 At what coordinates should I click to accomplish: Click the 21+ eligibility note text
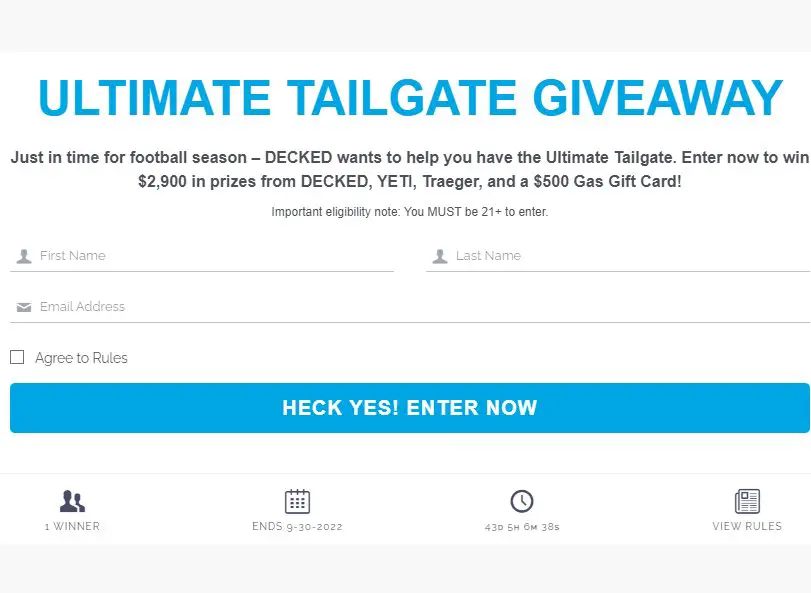point(410,212)
